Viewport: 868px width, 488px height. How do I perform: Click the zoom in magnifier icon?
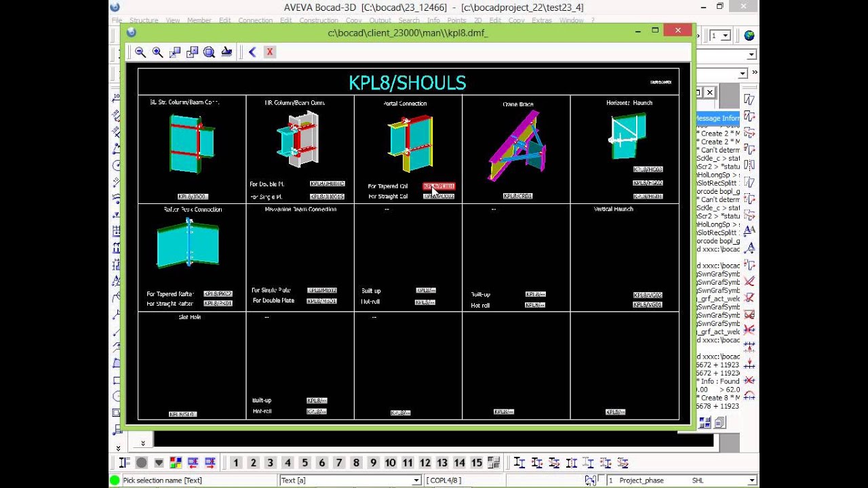click(x=157, y=52)
